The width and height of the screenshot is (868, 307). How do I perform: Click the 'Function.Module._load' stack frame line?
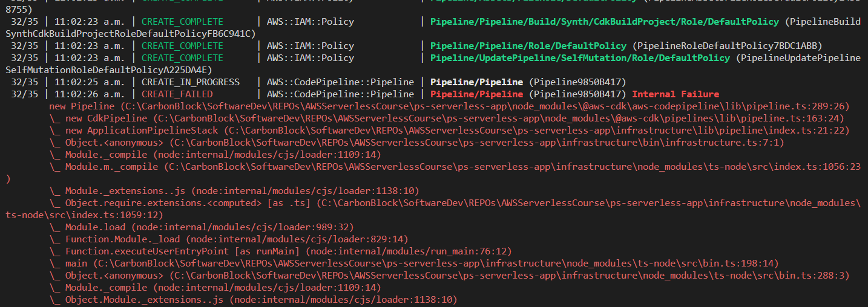click(228, 239)
